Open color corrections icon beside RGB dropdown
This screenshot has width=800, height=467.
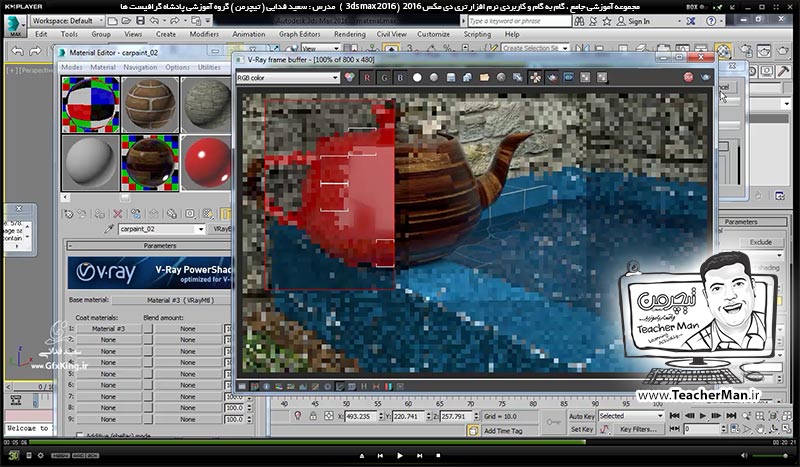point(349,78)
